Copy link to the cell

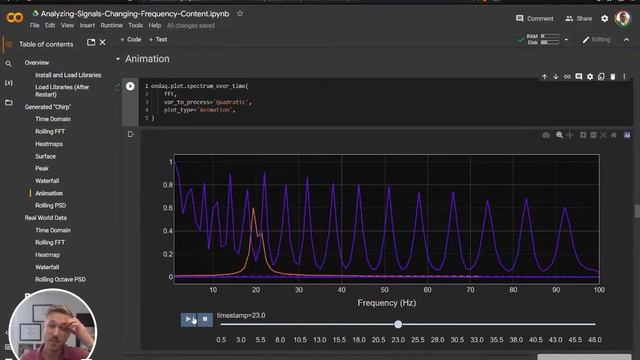[567, 76]
